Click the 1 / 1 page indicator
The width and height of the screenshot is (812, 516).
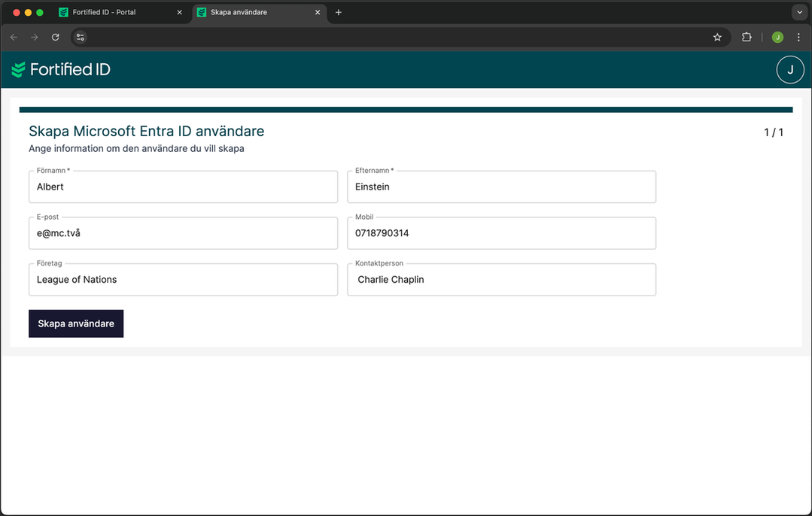click(x=773, y=132)
